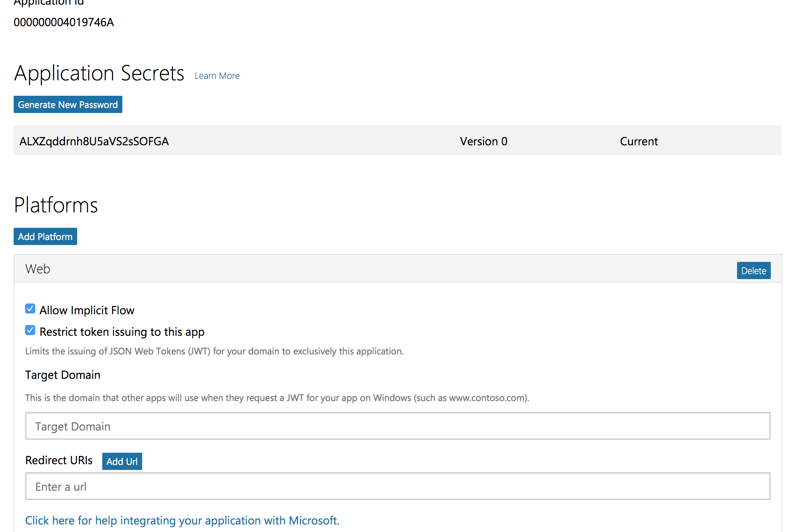Click the Add Url button
Image resolution: width=797 pixels, height=532 pixels.
coord(122,461)
